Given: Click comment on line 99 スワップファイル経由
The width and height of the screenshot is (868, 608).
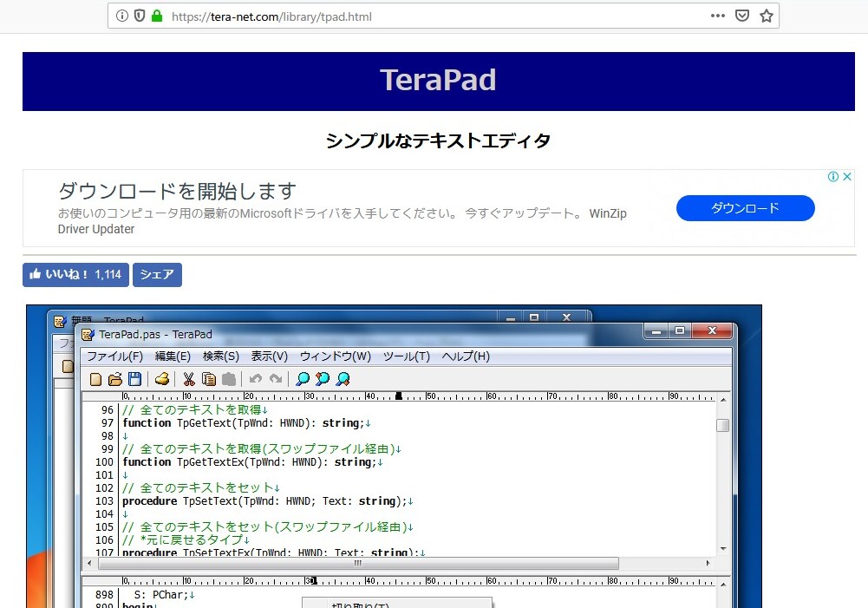Looking at the screenshot, I should click(262, 448).
